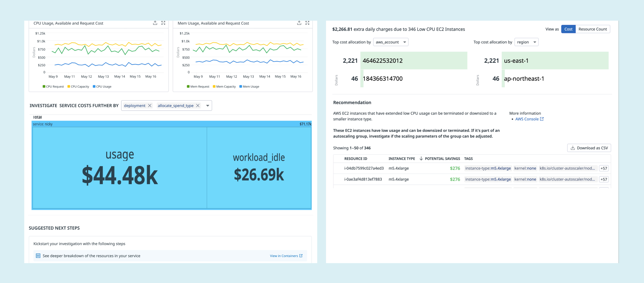
Task: Click Download as CSV button
Action: 589,148
